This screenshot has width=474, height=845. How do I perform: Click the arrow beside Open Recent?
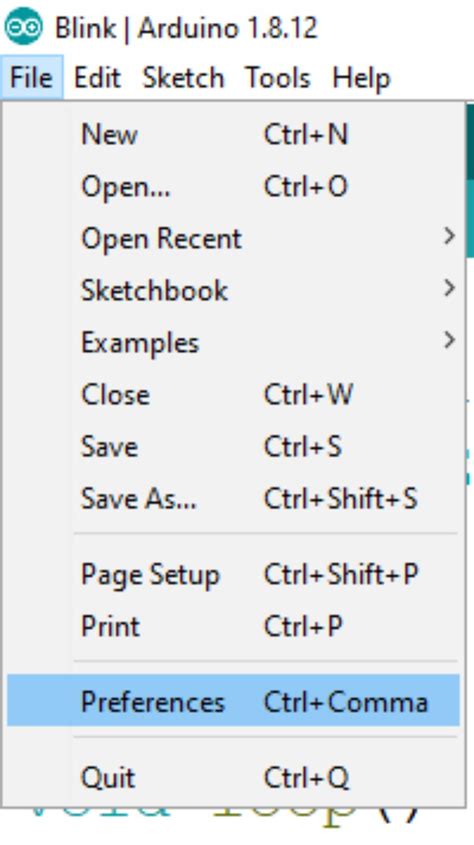pos(449,237)
